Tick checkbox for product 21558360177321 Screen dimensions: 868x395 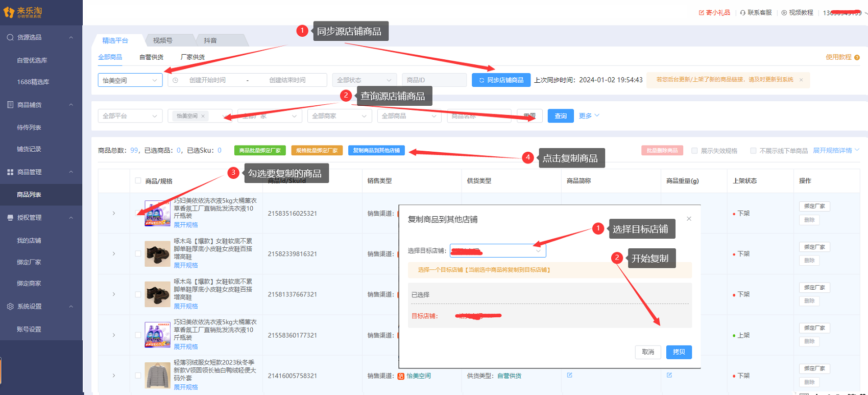138,335
